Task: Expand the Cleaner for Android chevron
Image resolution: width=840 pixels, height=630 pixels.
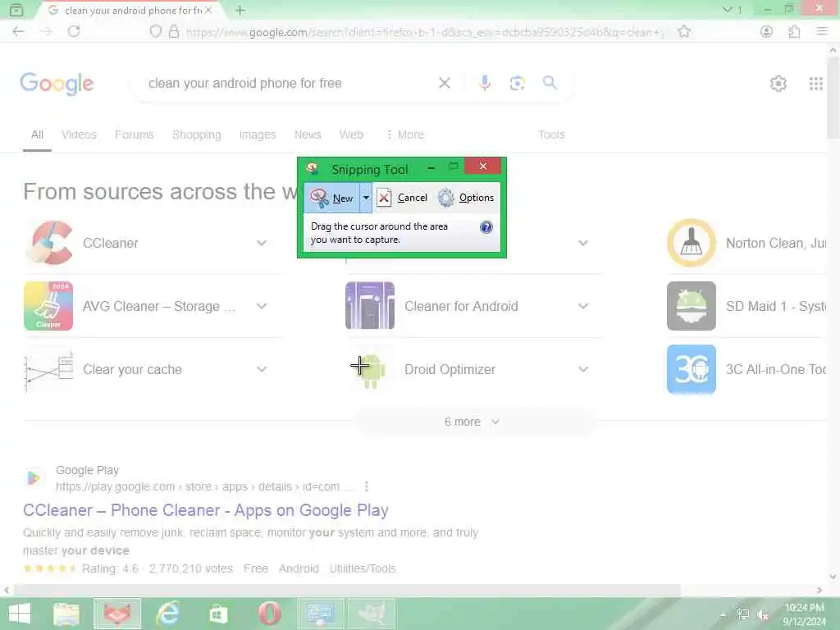Action: point(583,307)
